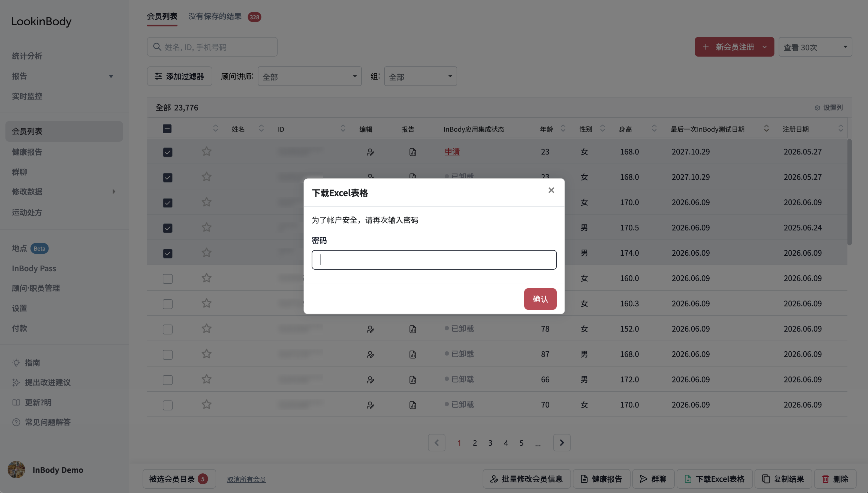Open 健康报告 in the sidebar
Image resolution: width=868 pixels, height=493 pixels.
point(27,152)
